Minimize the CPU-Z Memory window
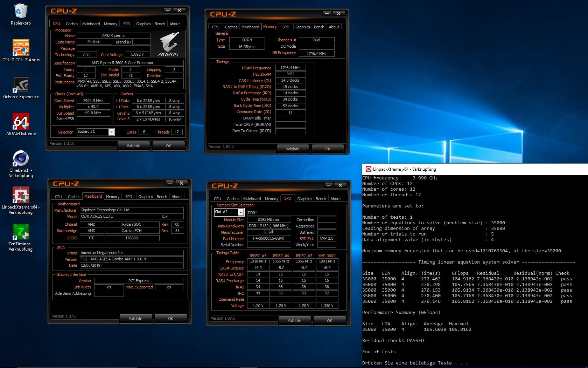Viewport: 588px width, 368px height. pyautogui.click(x=327, y=14)
